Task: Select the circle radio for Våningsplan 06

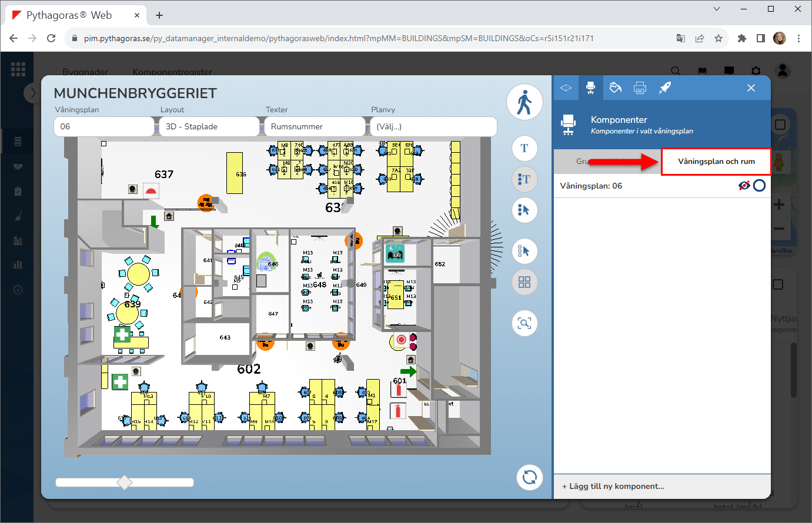Action: (760, 186)
